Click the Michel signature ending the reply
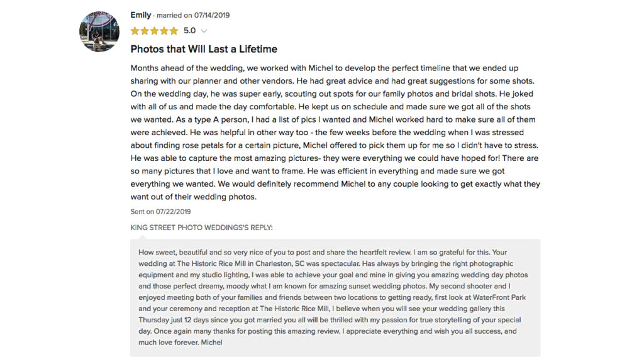 click(x=211, y=343)
